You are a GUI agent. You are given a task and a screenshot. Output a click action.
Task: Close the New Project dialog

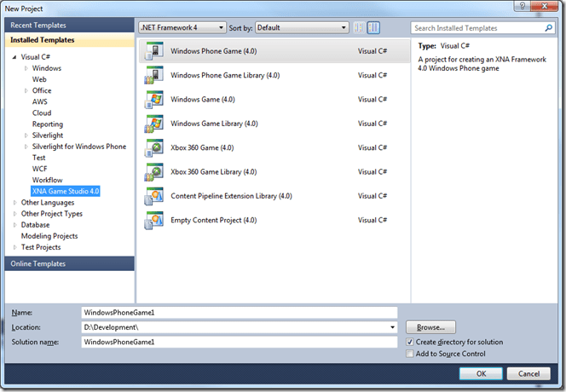click(x=545, y=6)
